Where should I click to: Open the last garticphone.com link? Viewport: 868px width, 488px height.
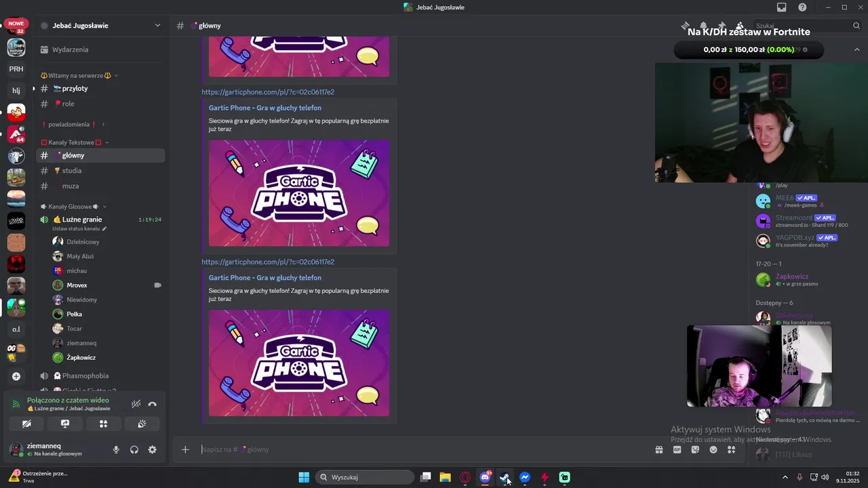[x=268, y=262]
